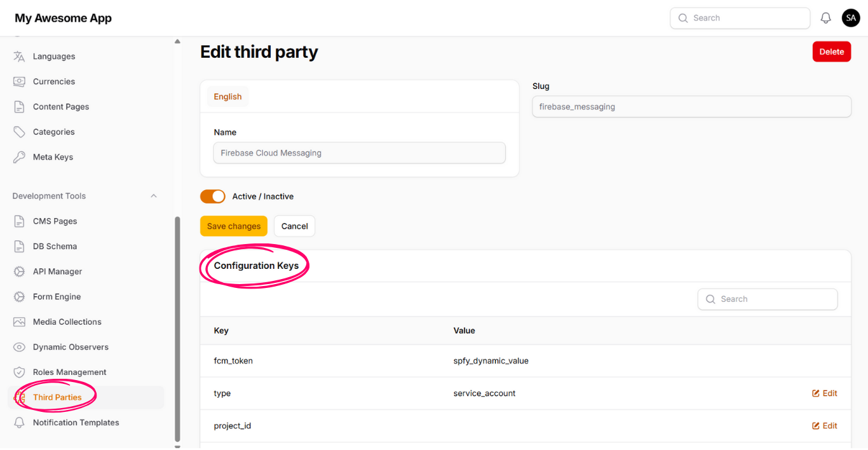Click the Dynamic Observers eye icon
Screen dimensions: 868x450
(19, 347)
